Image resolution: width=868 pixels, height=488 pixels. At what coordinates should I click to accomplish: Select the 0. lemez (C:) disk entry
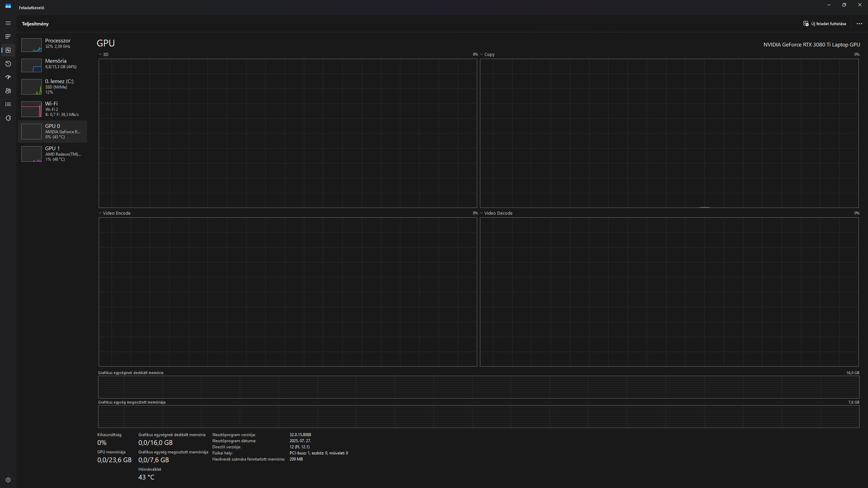pos(53,86)
